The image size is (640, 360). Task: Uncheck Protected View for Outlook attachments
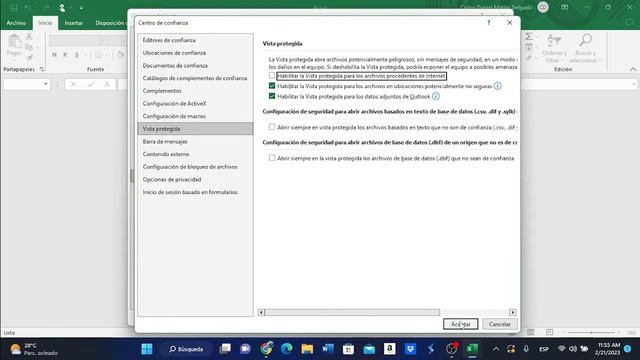click(272, 96)
